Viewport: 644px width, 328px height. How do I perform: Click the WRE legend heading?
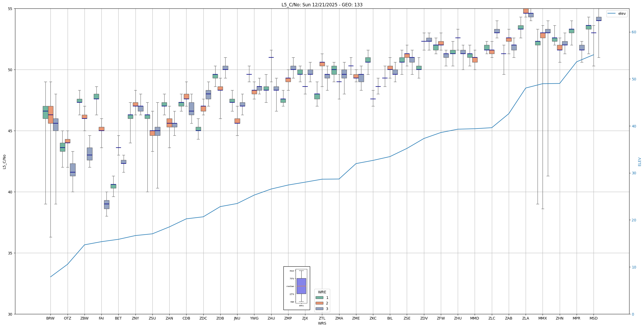pos(322,292)
